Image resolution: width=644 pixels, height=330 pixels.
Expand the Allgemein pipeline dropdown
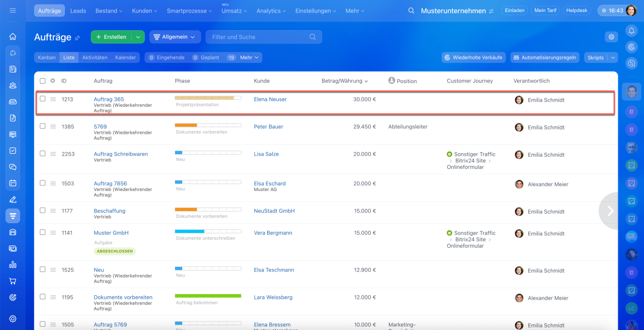175,37
